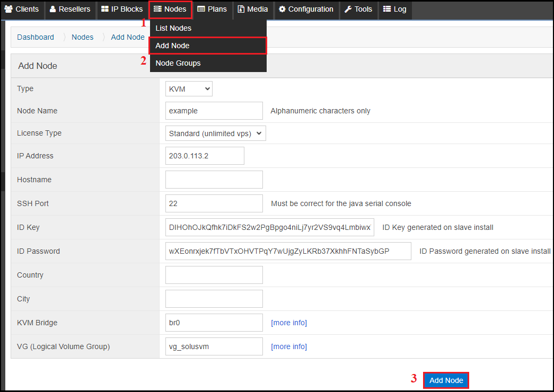Open more info link for KVM Bridge
This screenshot has width=554, height=392.
click(x=289, y=323)
